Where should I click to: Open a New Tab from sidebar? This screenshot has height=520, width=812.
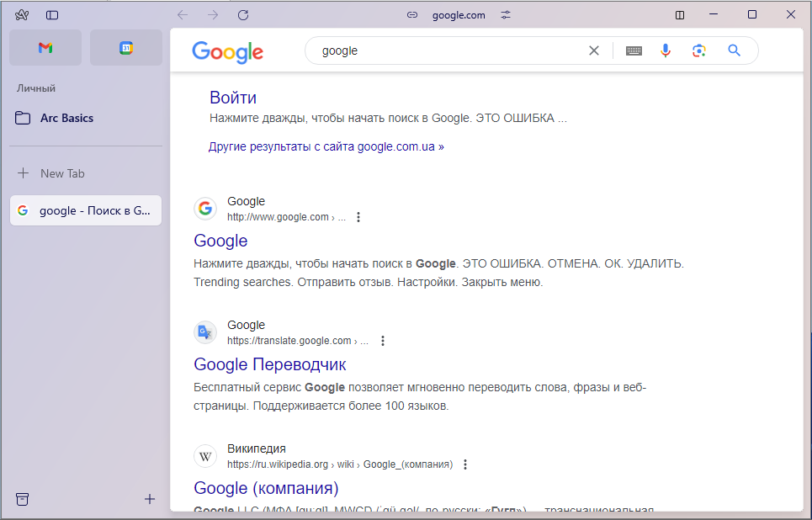[x=62, y=173]
